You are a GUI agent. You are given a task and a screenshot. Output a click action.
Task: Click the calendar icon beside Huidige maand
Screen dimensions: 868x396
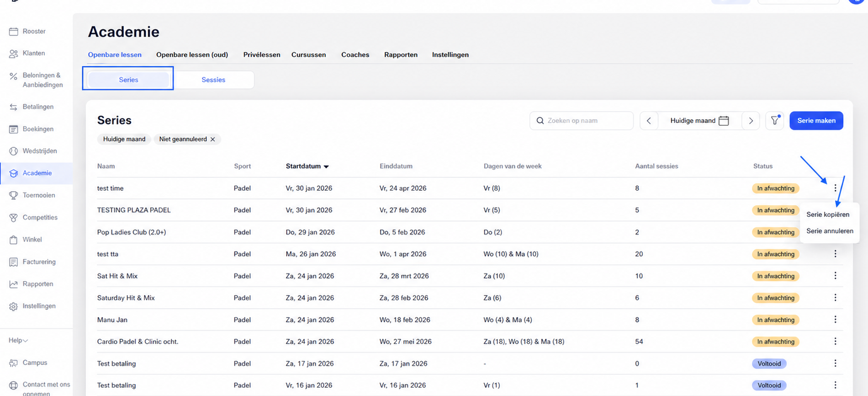pos(724,121)
